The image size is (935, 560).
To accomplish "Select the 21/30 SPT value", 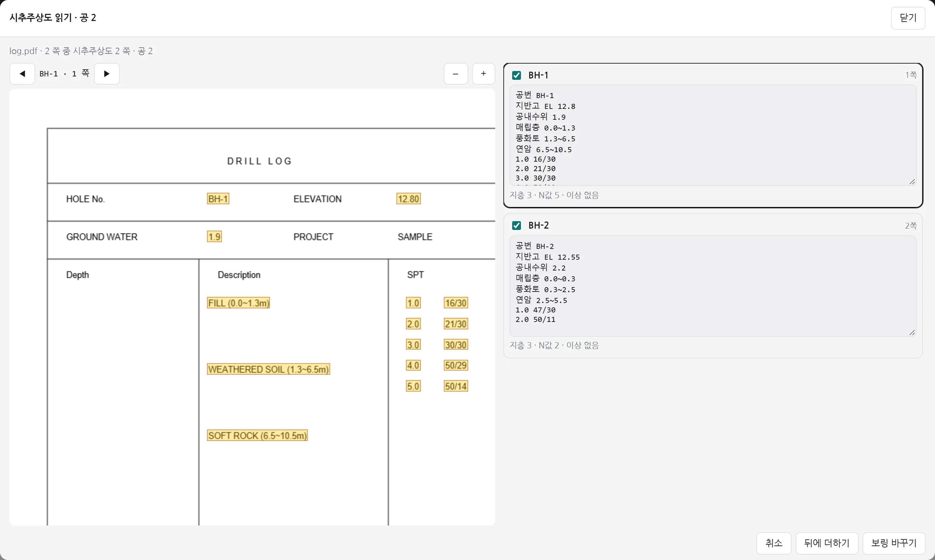I will (x=456, y=324).
